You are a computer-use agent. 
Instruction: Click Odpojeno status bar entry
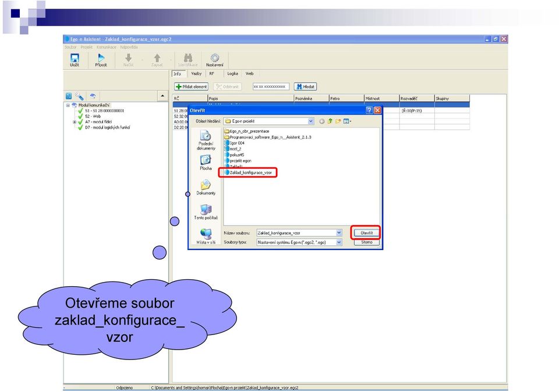(124, 388)
